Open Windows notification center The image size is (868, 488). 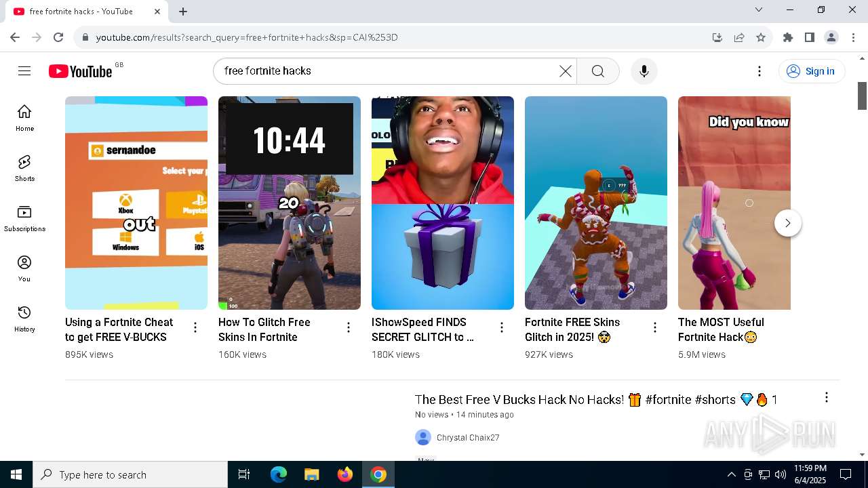click(846, 474)
